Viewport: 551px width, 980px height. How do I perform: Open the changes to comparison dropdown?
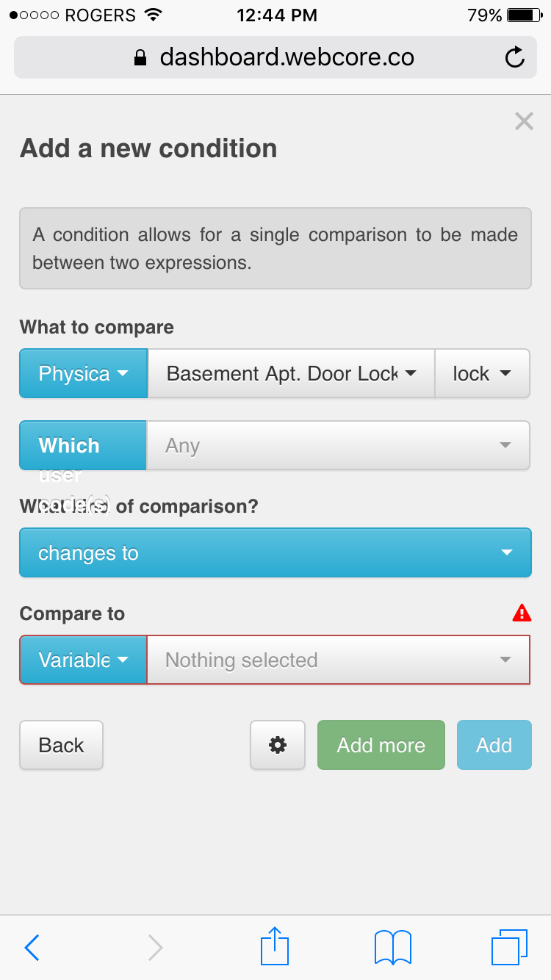(x=275, y=552)
